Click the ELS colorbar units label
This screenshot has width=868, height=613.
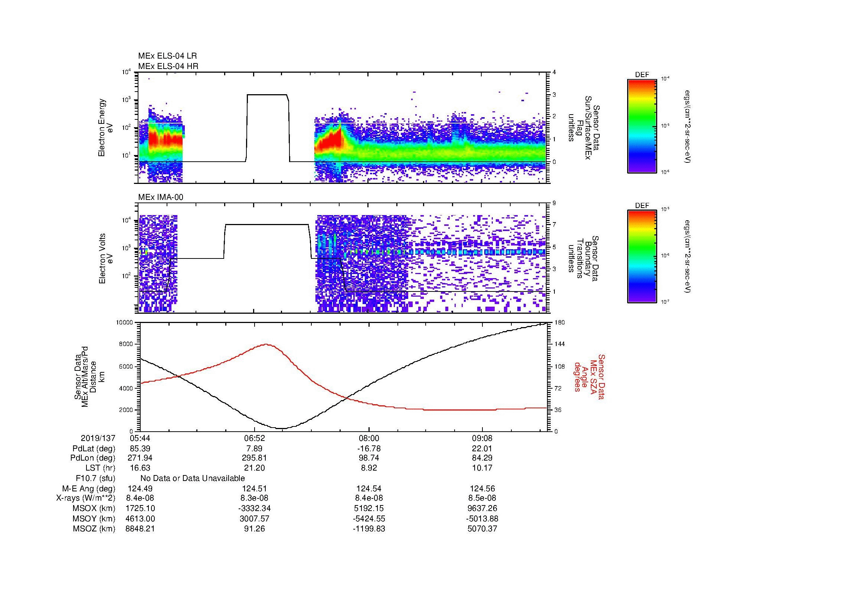point(687,126)
